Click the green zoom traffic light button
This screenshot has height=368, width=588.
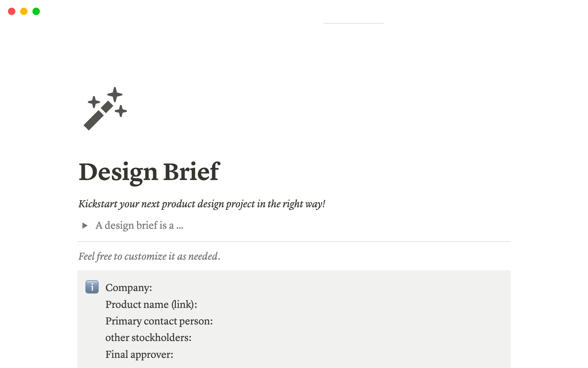(x=36, y=11)
